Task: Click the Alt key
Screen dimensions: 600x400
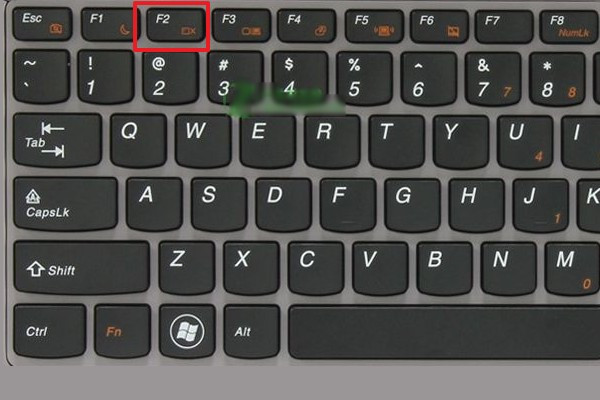Action: click(251, 331)
